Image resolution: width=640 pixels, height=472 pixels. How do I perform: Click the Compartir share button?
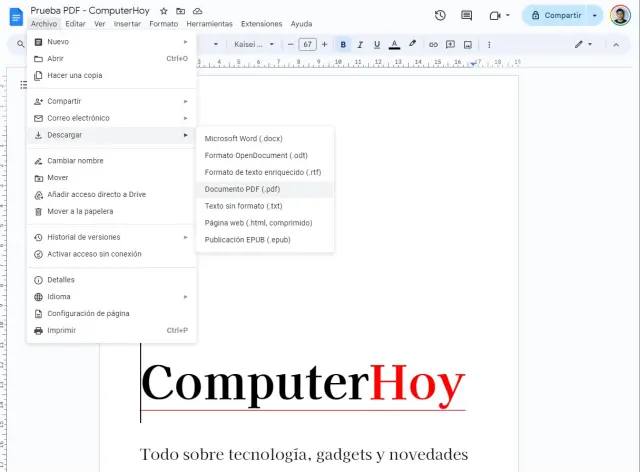tap(555, 15)
